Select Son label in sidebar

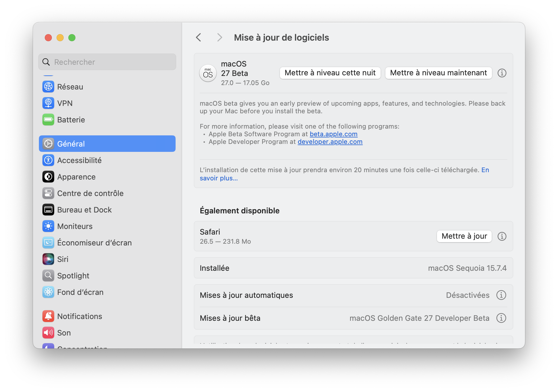pyautogui.click(x=64, y=333)
